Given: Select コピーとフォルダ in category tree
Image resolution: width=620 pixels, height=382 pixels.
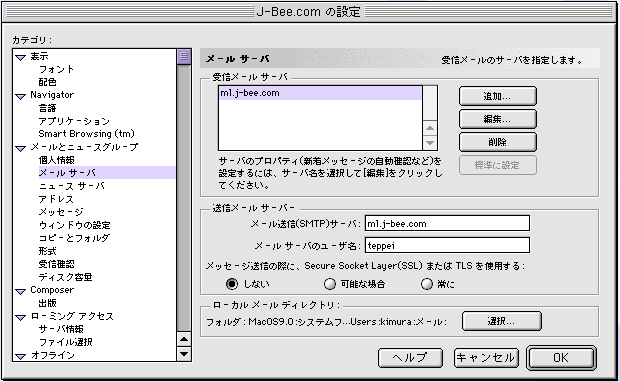Looking at the screenshot, I should pos(74,238).
